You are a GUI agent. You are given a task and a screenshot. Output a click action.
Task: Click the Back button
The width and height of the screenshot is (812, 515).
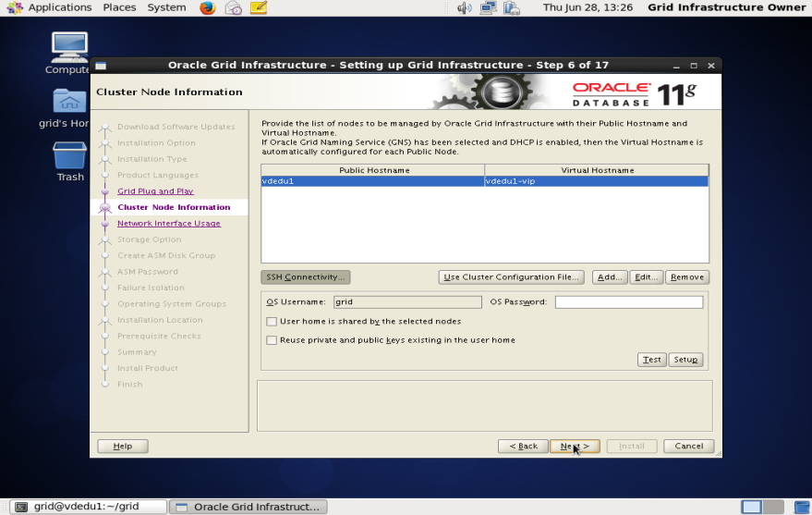coord(523,446)
